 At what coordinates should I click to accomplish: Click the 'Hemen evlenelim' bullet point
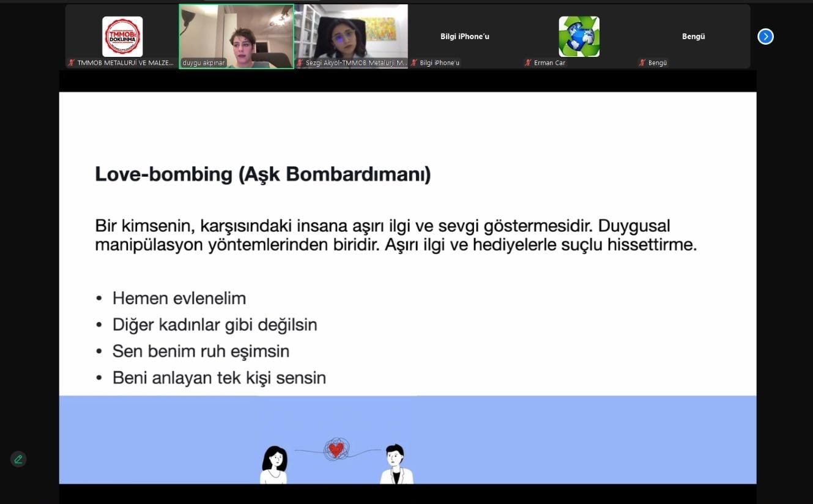[179, 298]
